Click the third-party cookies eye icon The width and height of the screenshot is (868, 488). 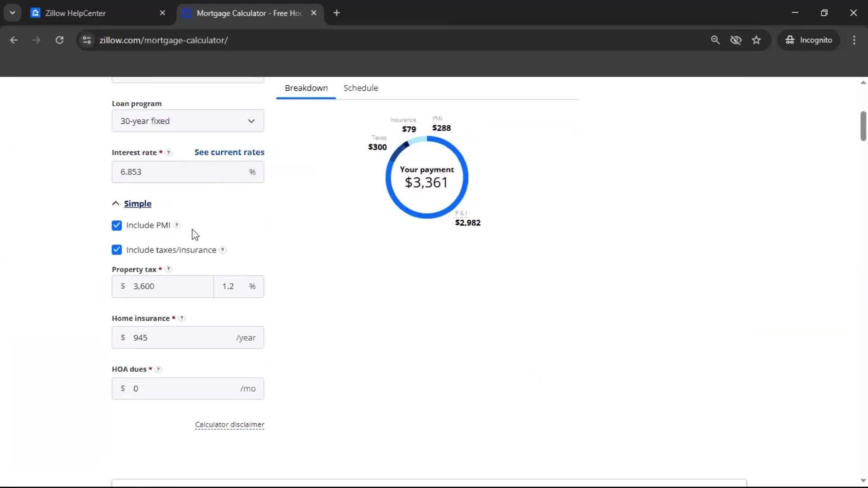pyautogui.click(x=736, y=40)
